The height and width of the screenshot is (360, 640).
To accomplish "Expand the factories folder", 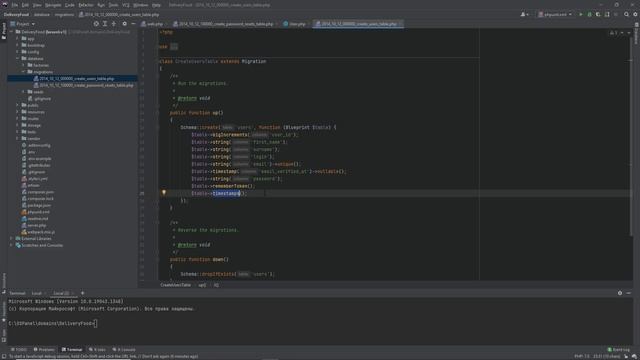I will [x=23, y=65].
